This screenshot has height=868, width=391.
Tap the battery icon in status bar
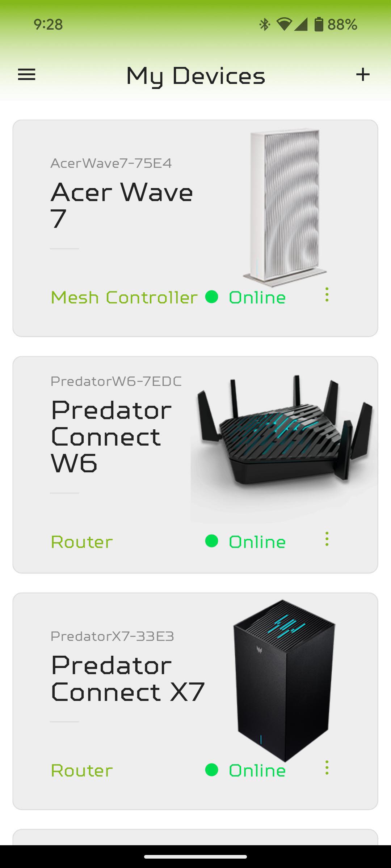pos(319,24)
